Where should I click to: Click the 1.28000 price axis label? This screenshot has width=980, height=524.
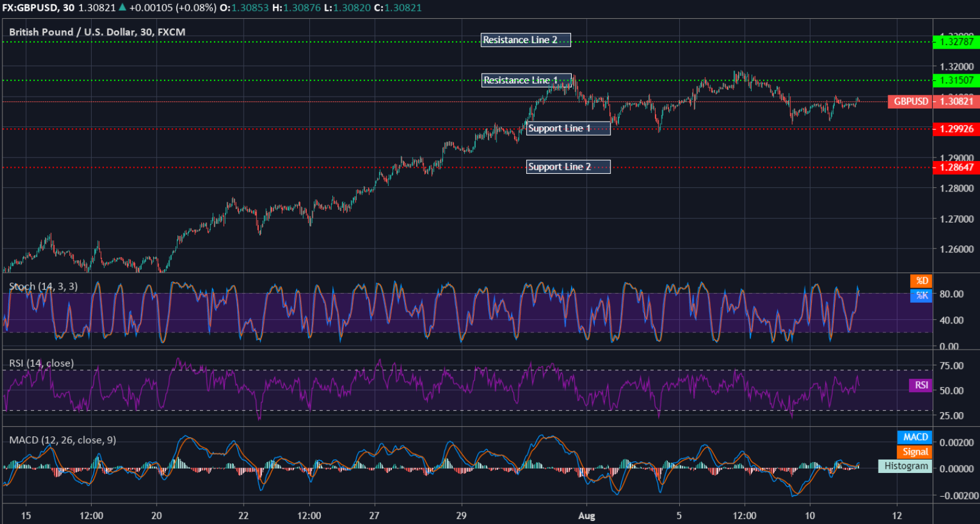pyautogui.click(x=956, y=188)
